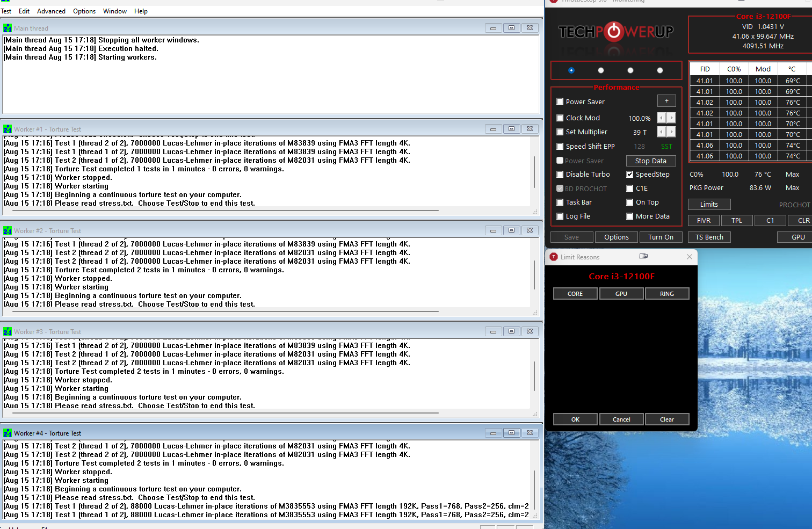Click the Main thread window icon
The image size is (812, 529).
8,28
